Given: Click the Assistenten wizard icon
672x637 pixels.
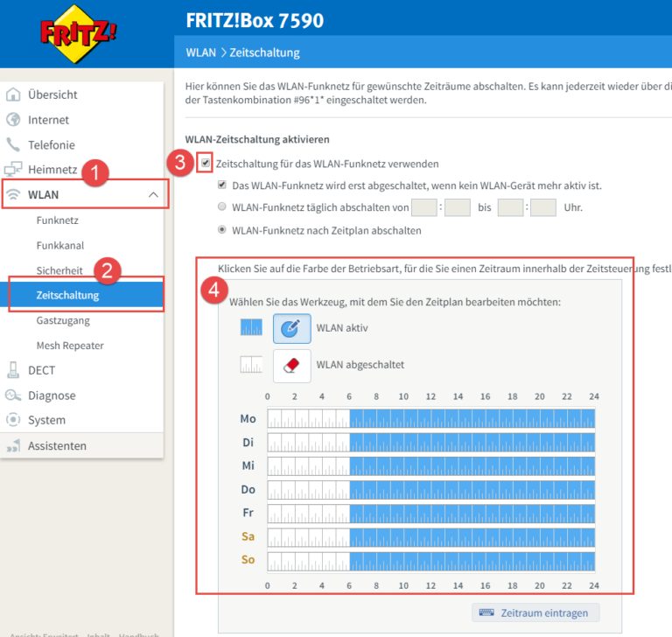Looking at the screenshot, I should click(13, 446).
